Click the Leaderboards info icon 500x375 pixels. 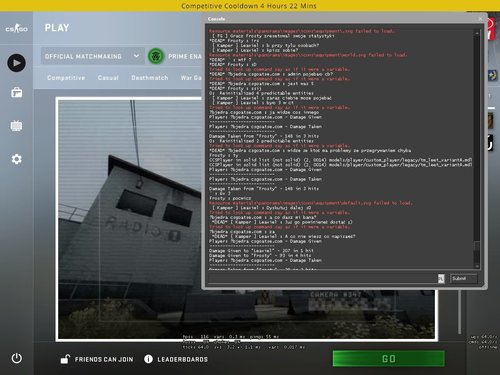(148, 359)
